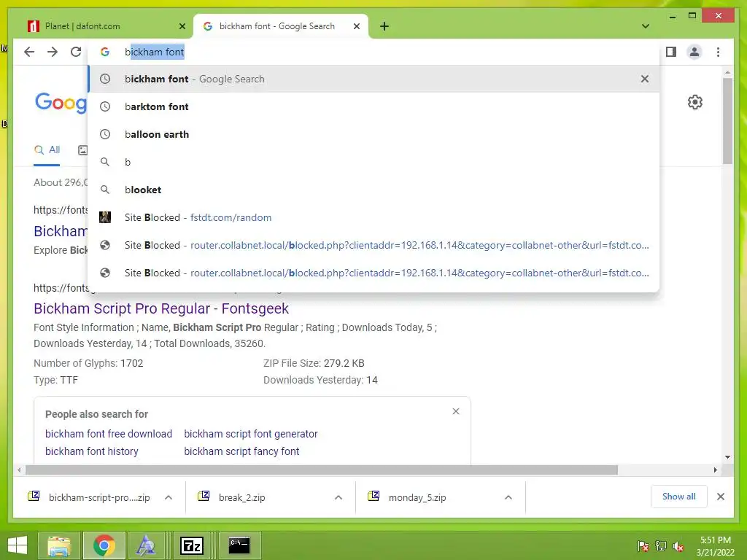This screenshot has height=560, width=747.
Task: Select the single letter b suggestion
Action: point(374,162)
